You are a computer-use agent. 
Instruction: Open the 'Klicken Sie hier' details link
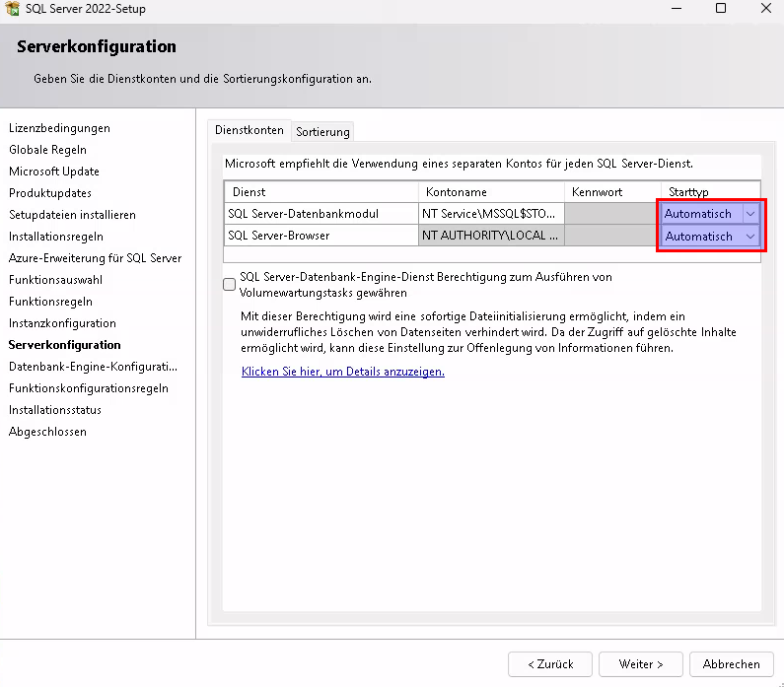(342, 372)
